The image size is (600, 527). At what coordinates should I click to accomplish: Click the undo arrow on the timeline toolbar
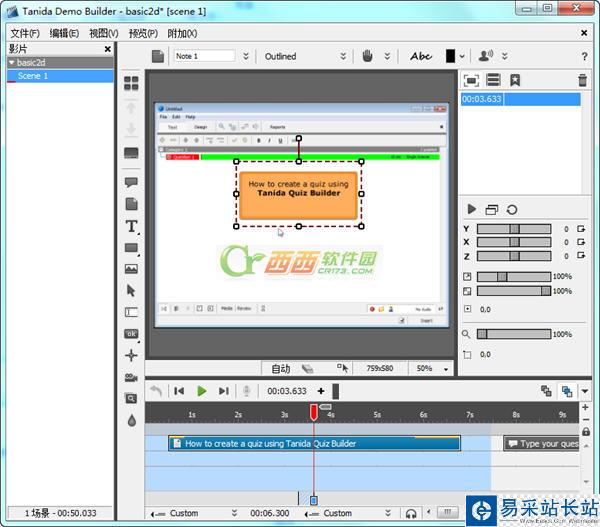[156, 391]
